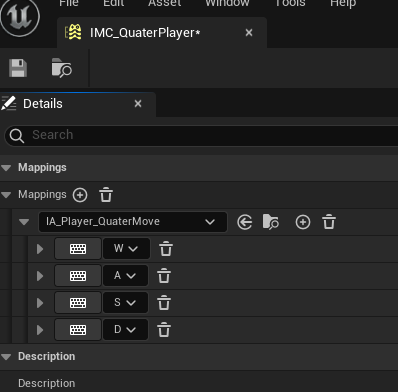This screenshot has width=398, height=392.
Task: Collapse the Mappings array property row
Action: (x=6, y=195)
